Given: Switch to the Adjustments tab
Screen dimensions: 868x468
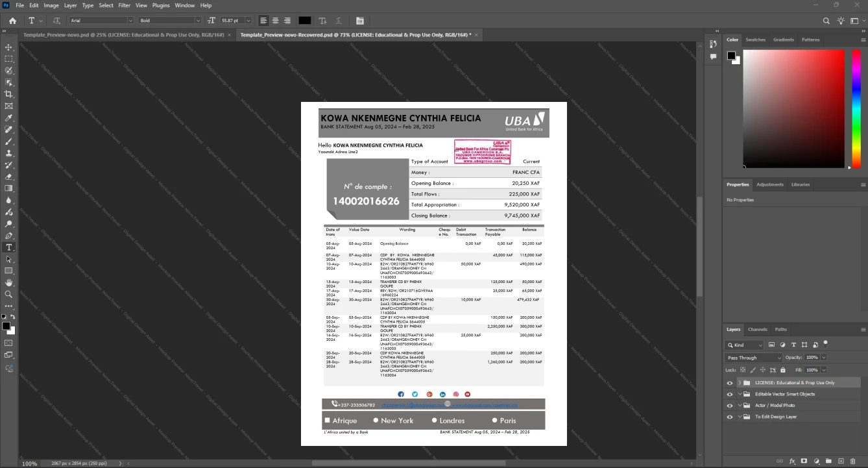Looking at the screenshot, I should click(770, 184).
